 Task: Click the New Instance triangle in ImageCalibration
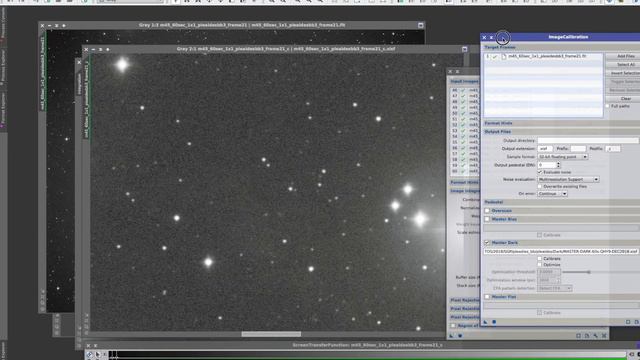pos(485,322)
